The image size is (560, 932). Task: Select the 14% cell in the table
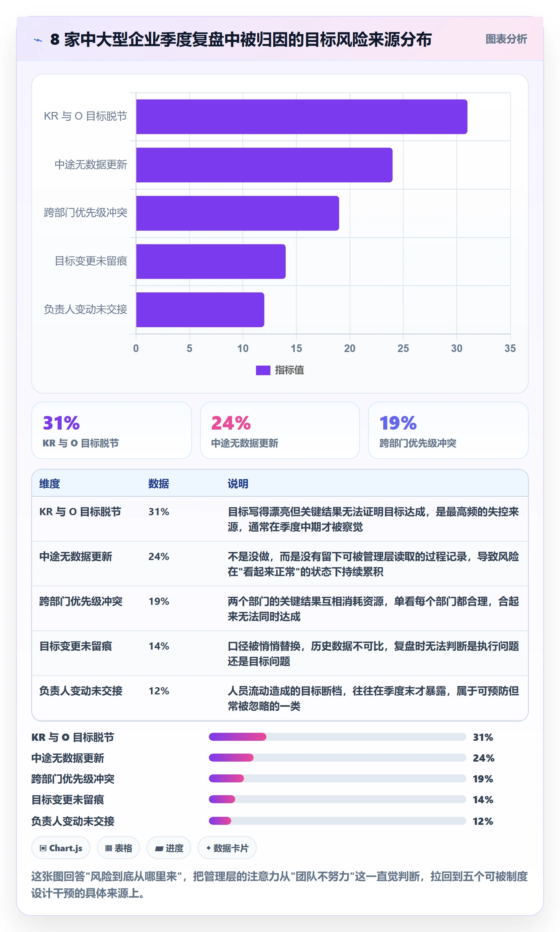pyautogui.click(x=159, y=646)
